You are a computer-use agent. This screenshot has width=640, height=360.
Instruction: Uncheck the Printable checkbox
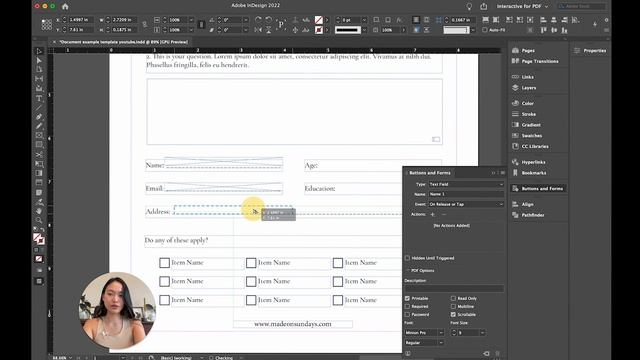(x=407, y=298)
